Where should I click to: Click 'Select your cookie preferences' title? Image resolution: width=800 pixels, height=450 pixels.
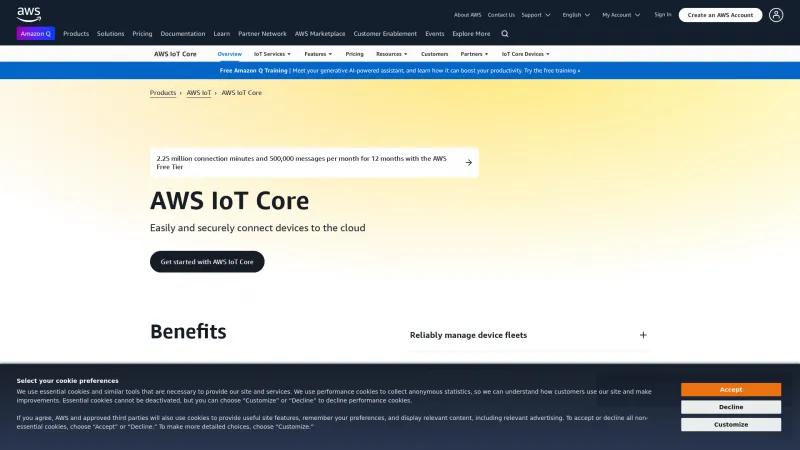pos(67,381)
